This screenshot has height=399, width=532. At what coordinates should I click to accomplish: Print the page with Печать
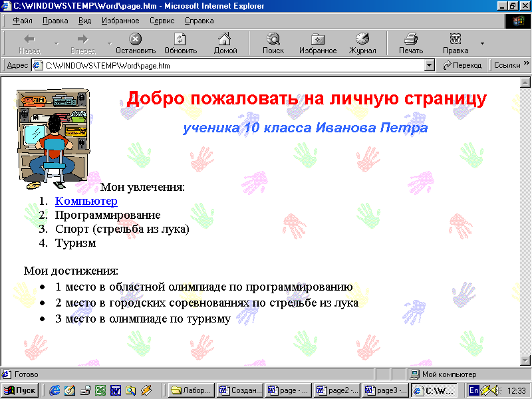tap(411, 43)
